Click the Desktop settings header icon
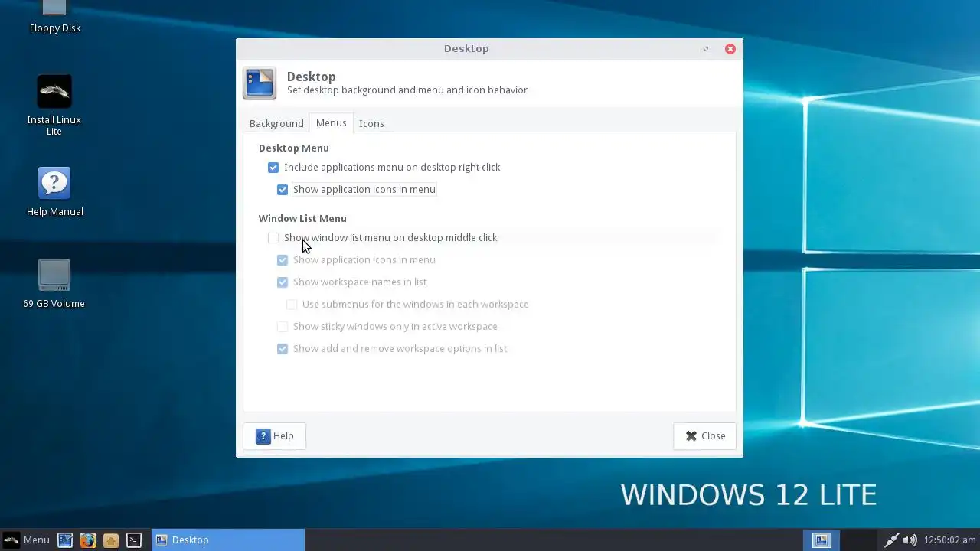Viewport: 980px width, 551px height. (x=260, y=83)
